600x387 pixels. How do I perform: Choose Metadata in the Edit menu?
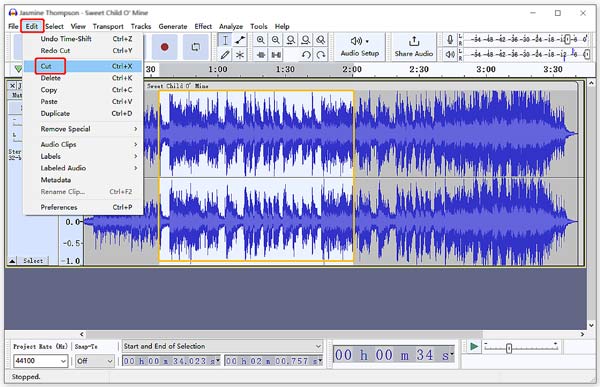[83, 180]
